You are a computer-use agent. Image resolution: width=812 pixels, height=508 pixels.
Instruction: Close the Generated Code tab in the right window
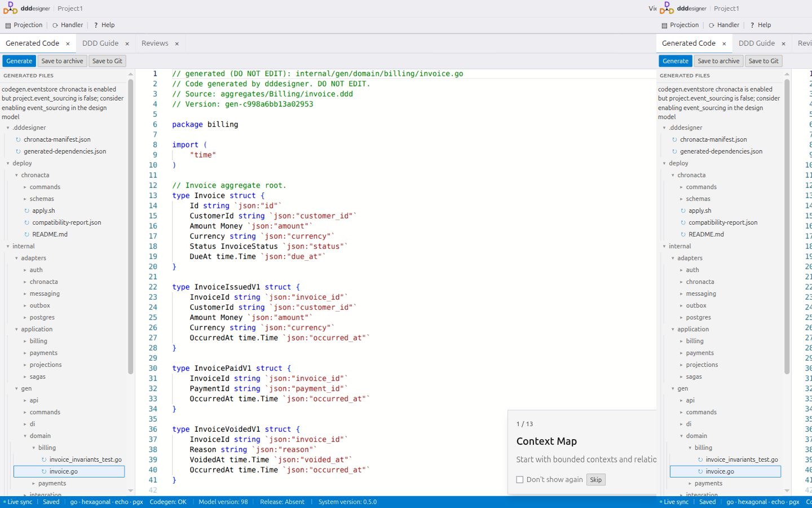coord(724,43)
